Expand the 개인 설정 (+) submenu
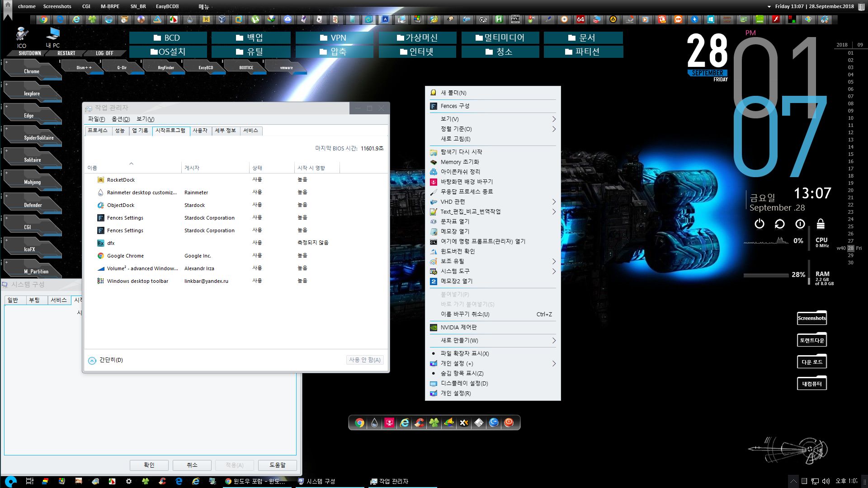Image resolution: width=868 pixels, height=488 pixels. [x=493, y=363]
